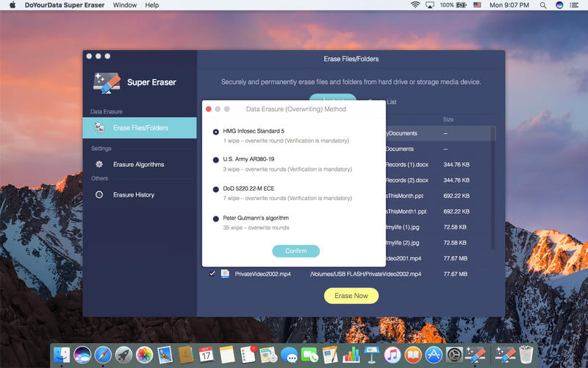Open Keynote in the dock
The image size is (588, 368).
372,355
